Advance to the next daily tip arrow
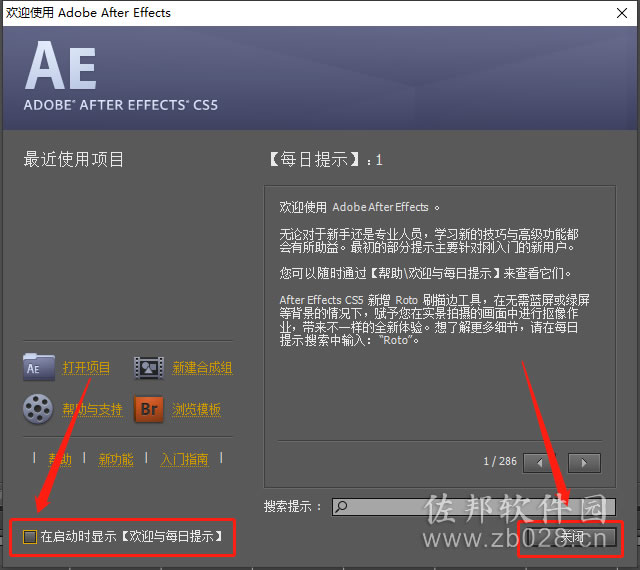Screen dimensions: 640x570 click(584, 463)
